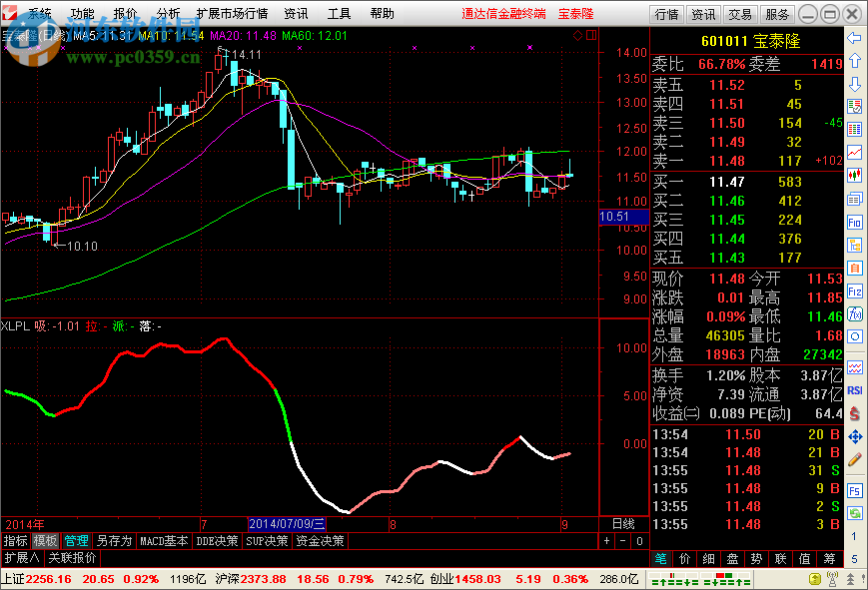
Task: Jump to next stock with down arrow
Action: coord(854,84)
